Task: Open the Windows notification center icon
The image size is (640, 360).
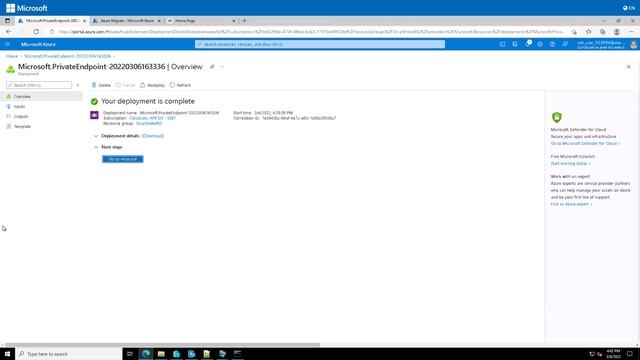Action: point(630,354)
